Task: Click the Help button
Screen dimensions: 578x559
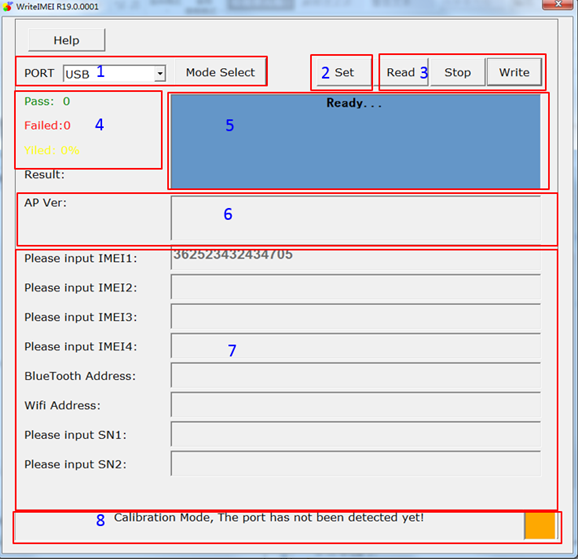Action: pos(67,40)
